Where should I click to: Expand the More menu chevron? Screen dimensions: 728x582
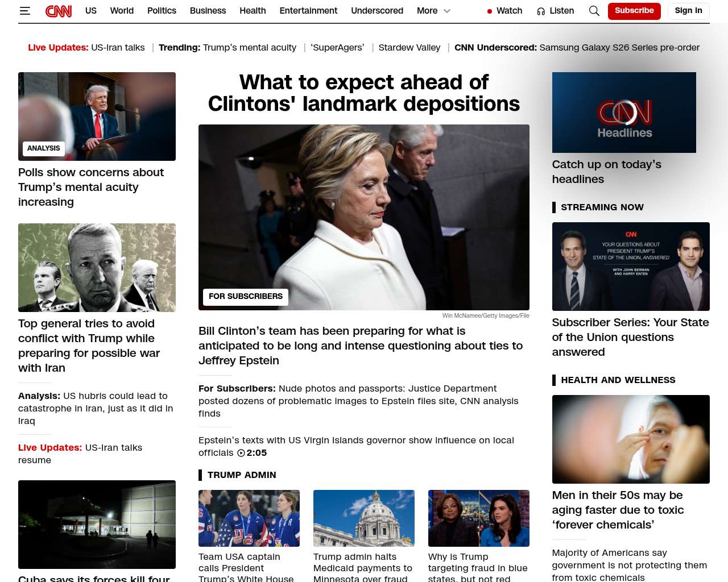(447, 11)
